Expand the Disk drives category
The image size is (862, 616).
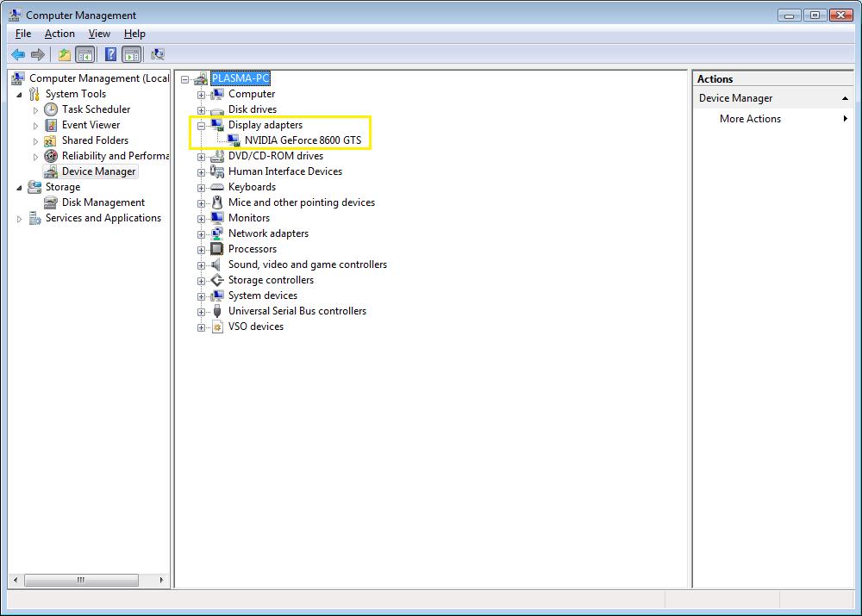[x=201, y=110]
